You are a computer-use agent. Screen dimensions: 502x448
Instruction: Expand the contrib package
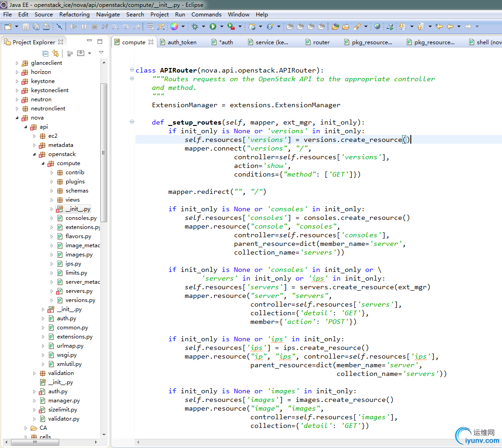[52, 172]
